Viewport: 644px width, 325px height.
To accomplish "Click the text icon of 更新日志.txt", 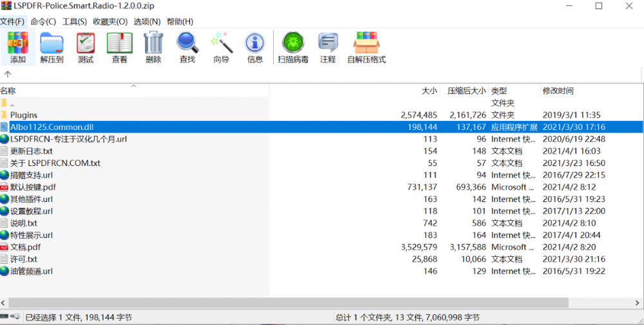I will tap(4, 151).
